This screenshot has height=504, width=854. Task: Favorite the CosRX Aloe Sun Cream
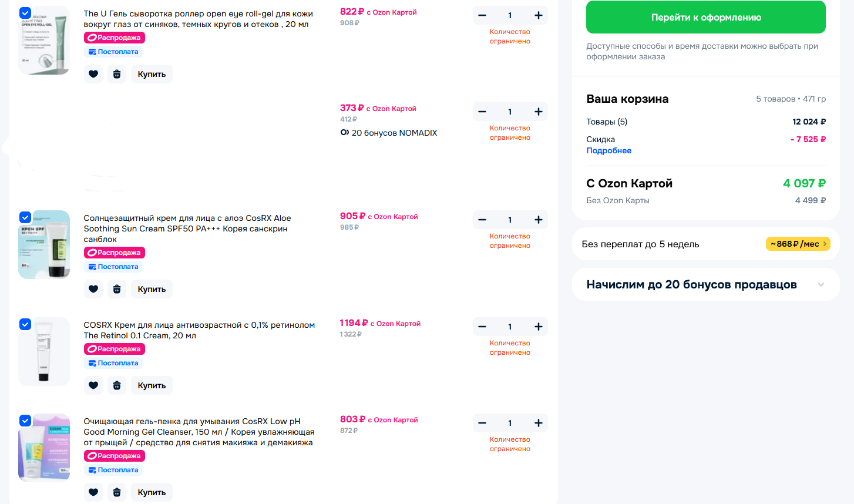click(93, 289)
